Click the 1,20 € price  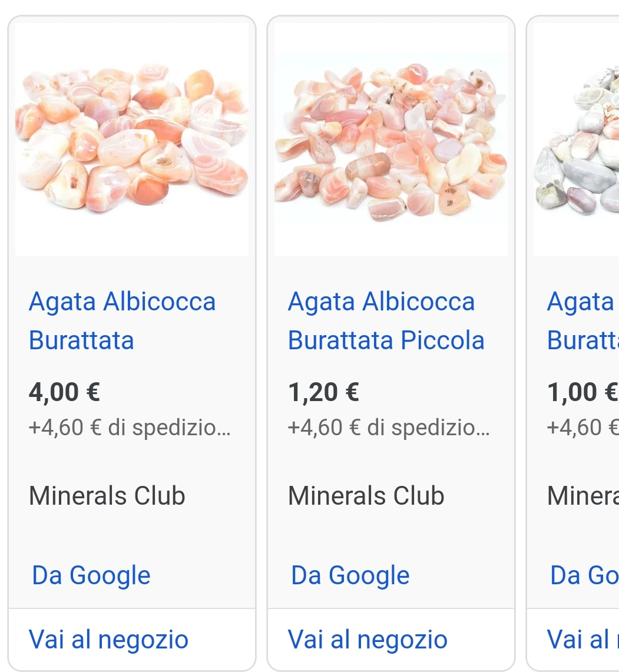point(323,392)
